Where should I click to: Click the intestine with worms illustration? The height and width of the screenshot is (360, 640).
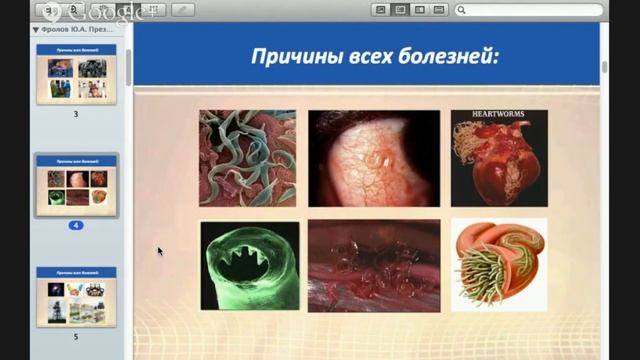coord(499,265)
